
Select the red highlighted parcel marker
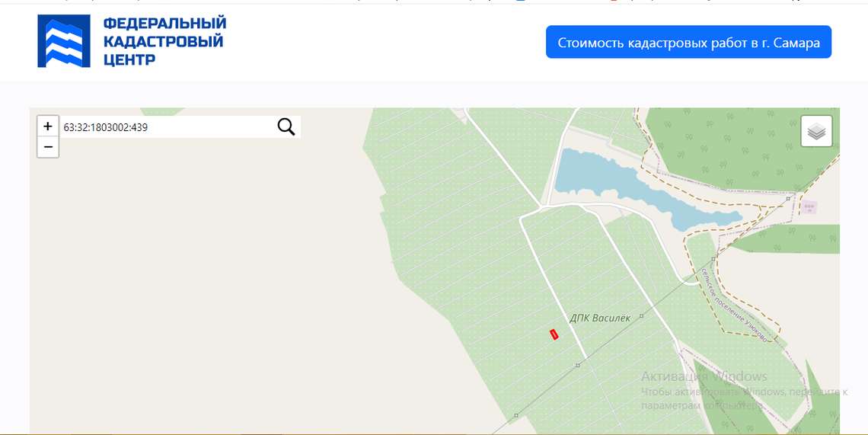point(554,334)
